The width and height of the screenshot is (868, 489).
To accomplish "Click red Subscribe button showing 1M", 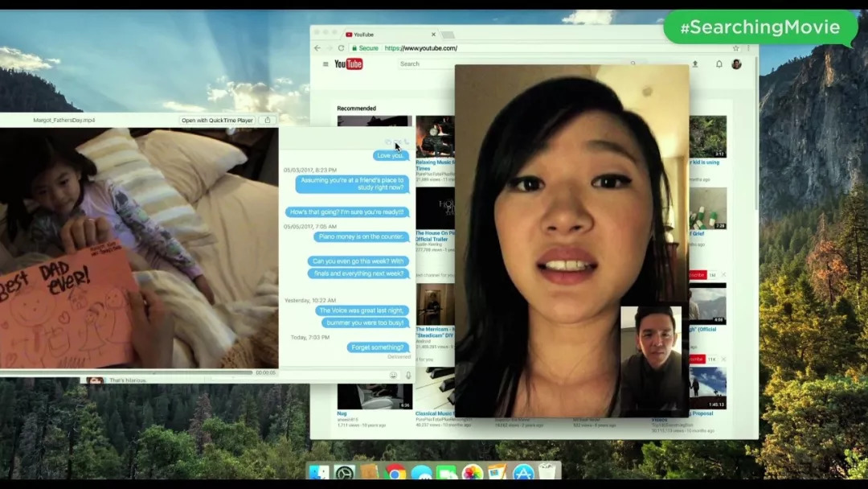I will (x=697, y=275).
